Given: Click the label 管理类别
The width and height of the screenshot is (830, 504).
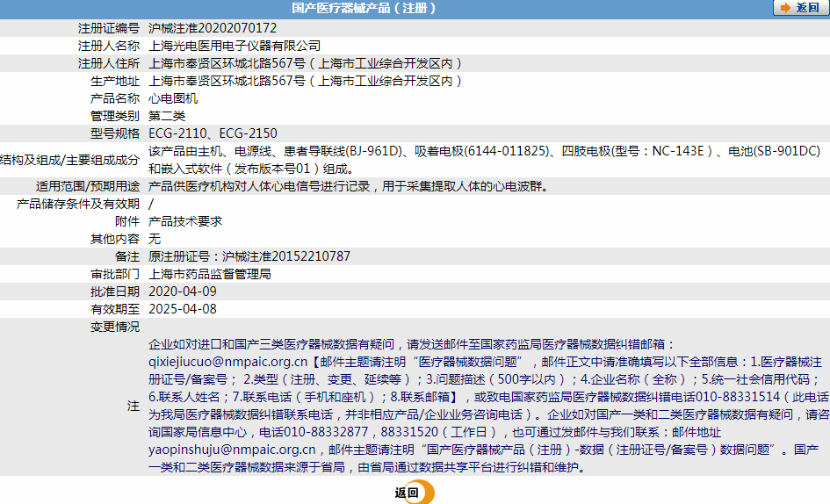Looking at the screenshot, I should point(115,115).
